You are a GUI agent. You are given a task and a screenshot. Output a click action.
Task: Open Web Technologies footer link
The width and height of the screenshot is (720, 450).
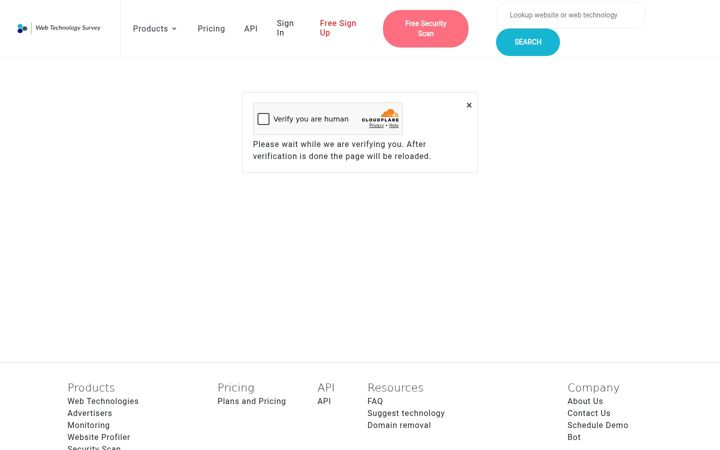tap(103, 401)
